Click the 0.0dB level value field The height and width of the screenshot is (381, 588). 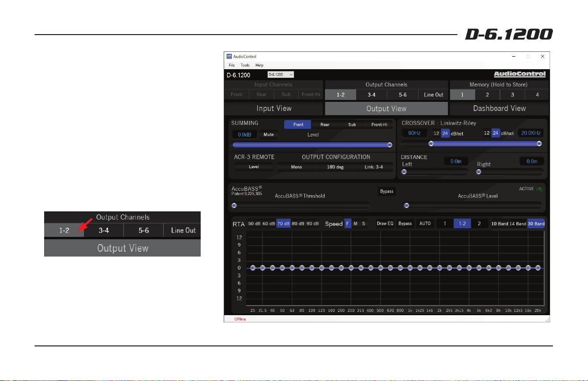245,135
